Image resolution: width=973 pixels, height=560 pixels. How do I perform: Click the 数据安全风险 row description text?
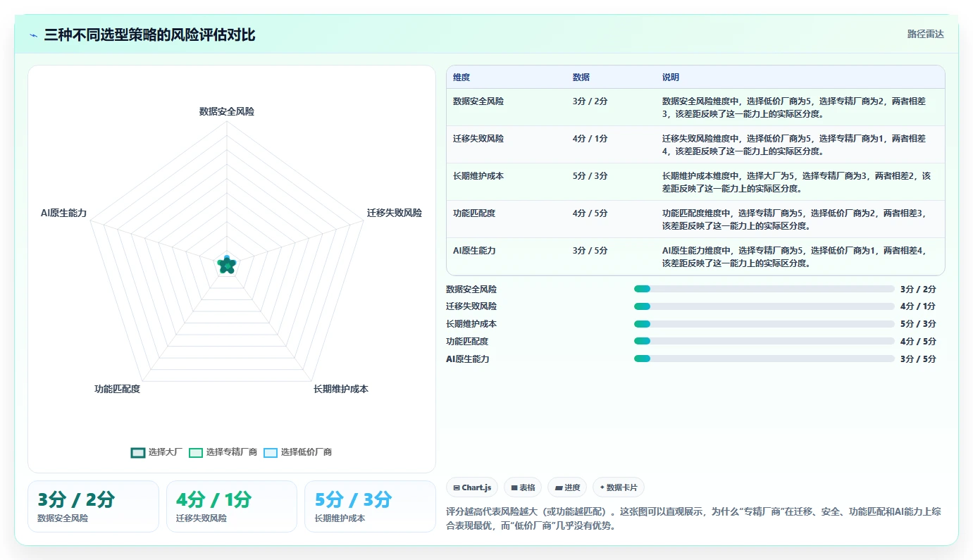tap(794, 107)
